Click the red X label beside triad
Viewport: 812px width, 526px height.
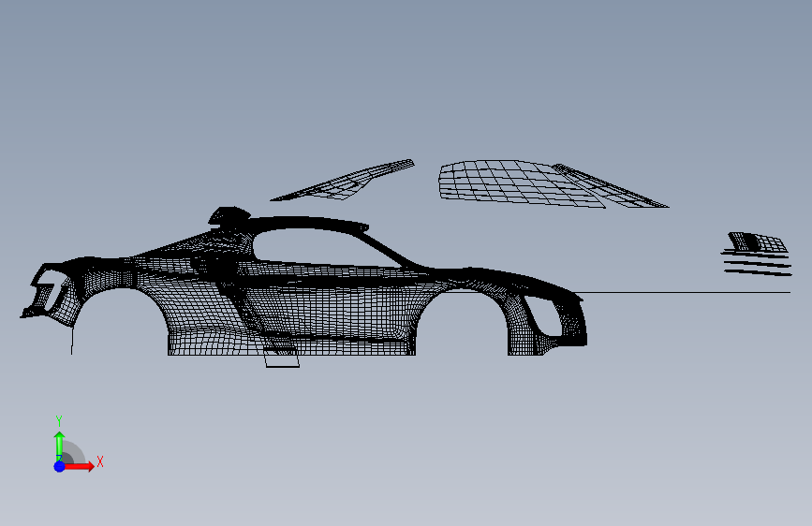(100, 461)
